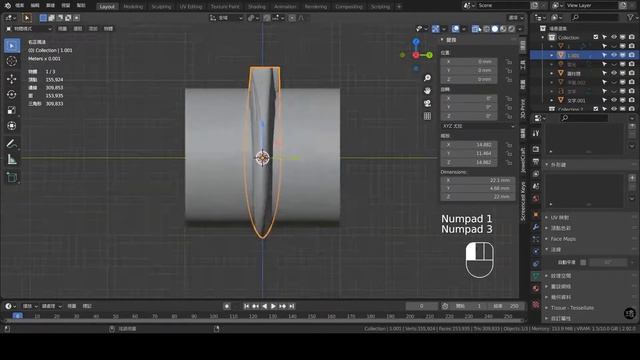
Task: Switch to the Texture Paint workspace tab
Action: click(225, 7)
